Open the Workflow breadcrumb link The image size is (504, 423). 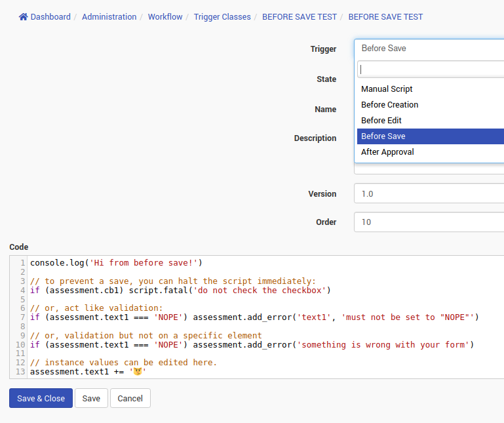165,17
